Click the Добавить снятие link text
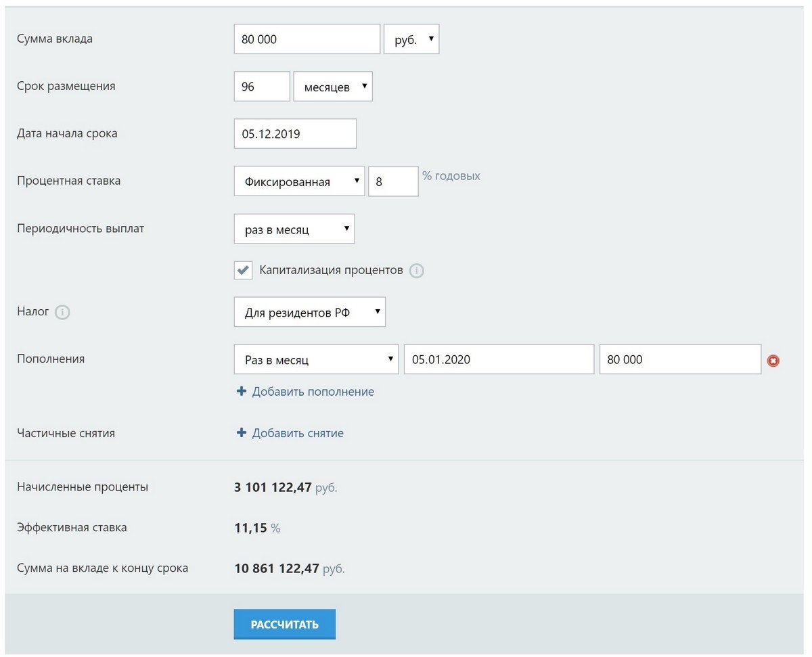Screen dimensions: 812x657 [298, 433]
